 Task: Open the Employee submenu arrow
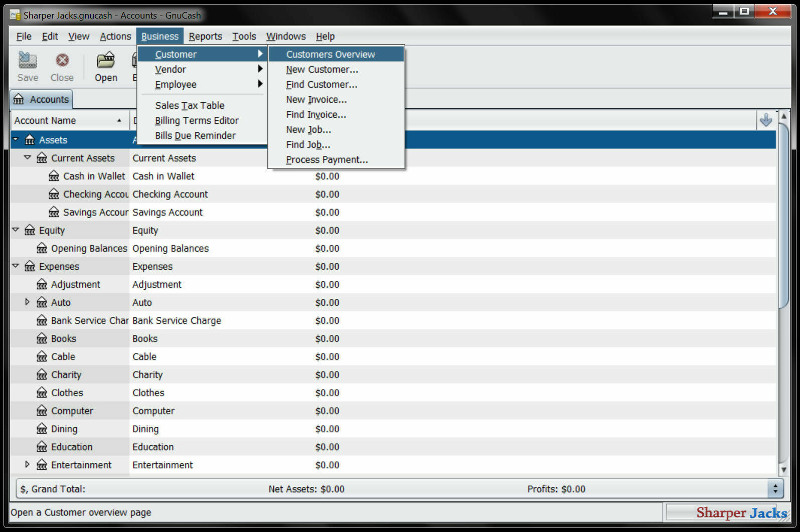click(260, 84)
